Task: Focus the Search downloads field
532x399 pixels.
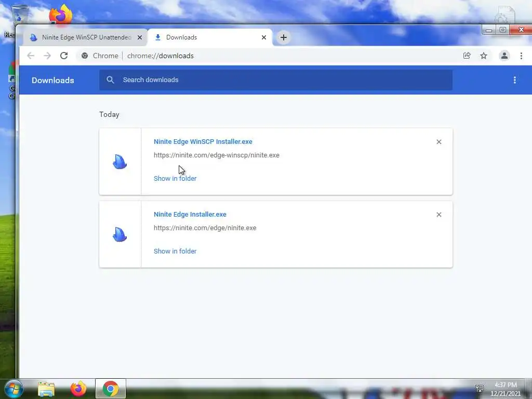Action: tap(276, 80)
